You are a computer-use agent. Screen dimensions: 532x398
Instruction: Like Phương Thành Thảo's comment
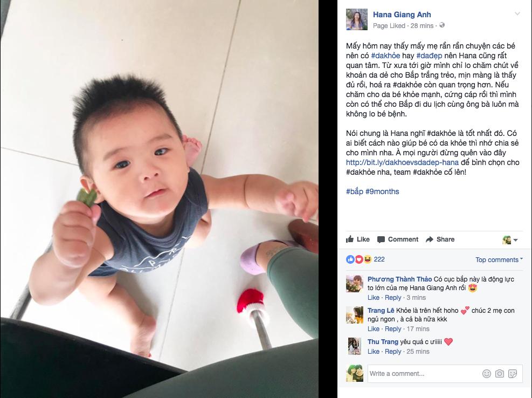coord(373,298)
